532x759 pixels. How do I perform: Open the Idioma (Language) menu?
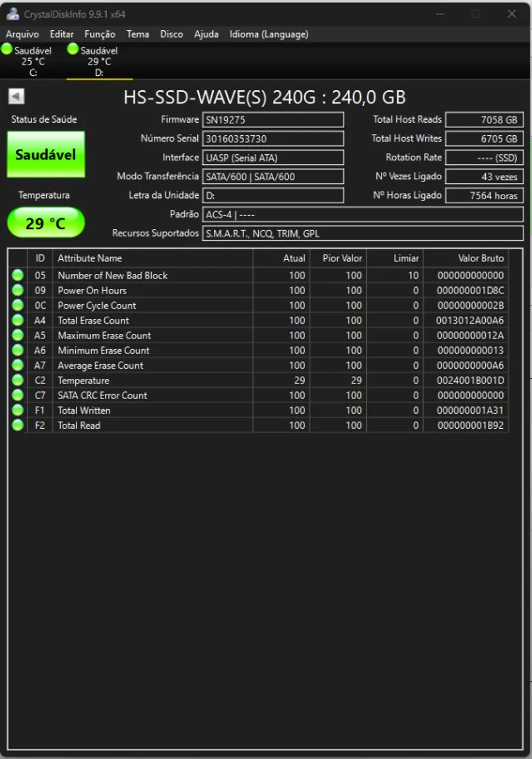point(269,34)
